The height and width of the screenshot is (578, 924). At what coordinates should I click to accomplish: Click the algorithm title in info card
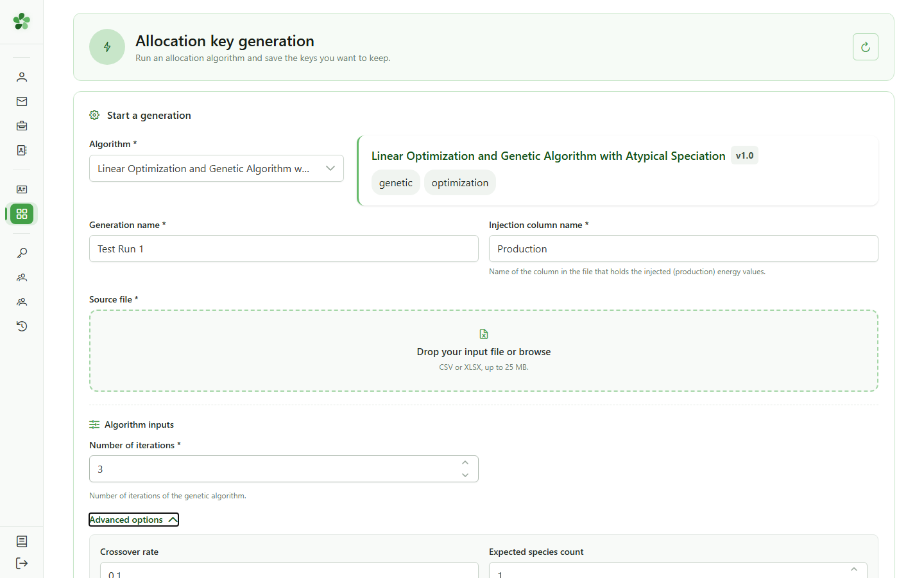pos(548,156)
